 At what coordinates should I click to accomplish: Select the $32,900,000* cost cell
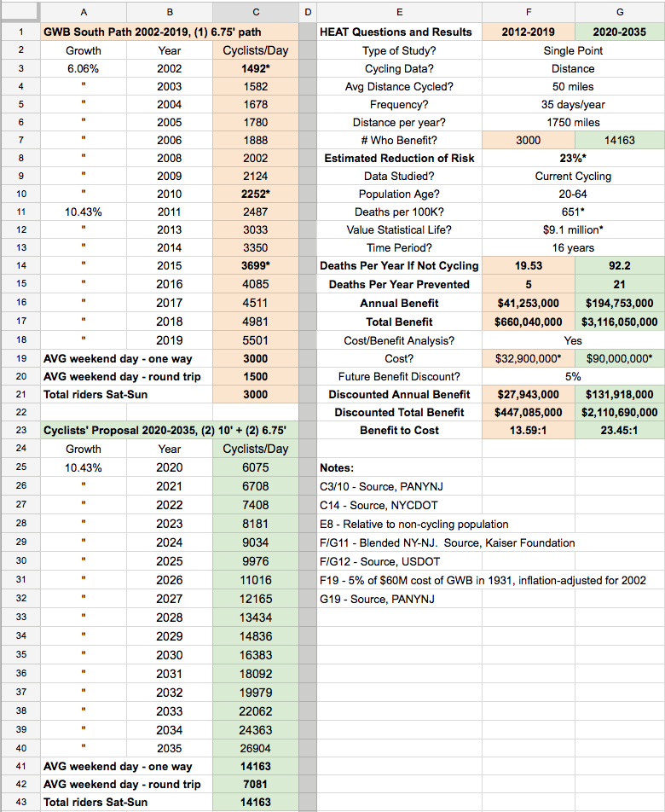pos(529,357)
